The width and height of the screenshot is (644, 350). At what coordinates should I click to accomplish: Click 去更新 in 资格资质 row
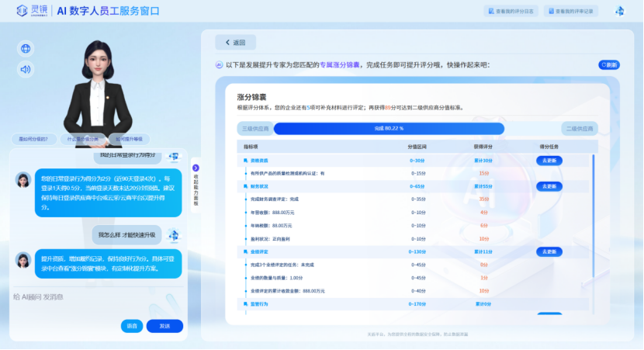549,161
